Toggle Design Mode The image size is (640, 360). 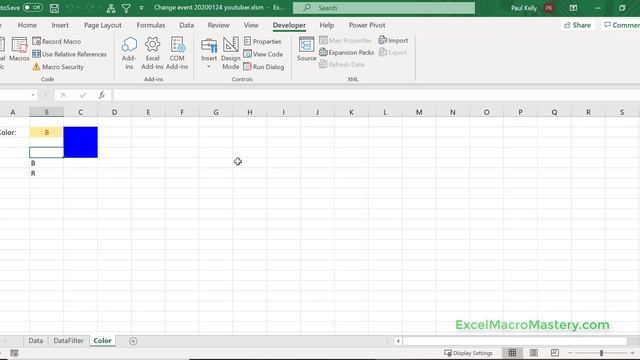click(231, 53)
